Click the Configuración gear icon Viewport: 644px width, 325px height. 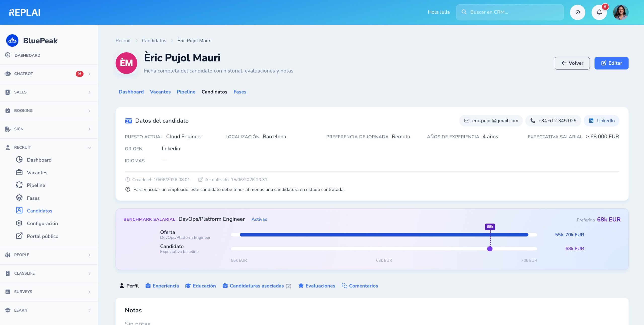coord(19,223)
